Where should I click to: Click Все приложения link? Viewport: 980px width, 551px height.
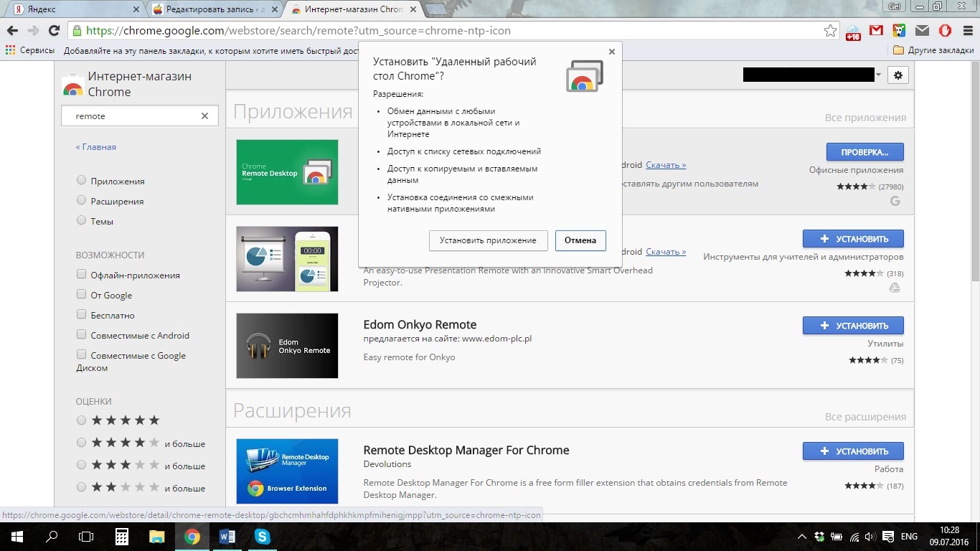click(x=865, y=118)
